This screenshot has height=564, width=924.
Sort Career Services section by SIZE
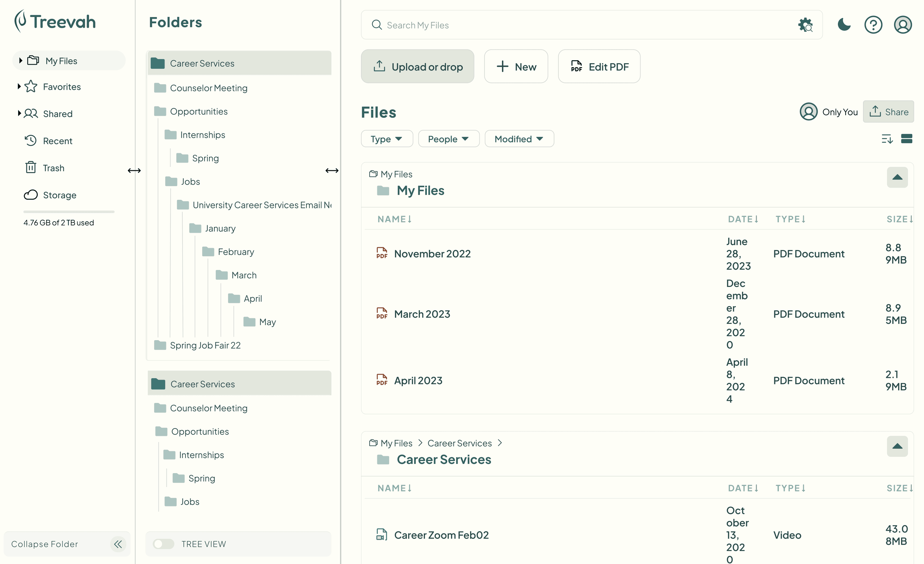coord(899,488)
